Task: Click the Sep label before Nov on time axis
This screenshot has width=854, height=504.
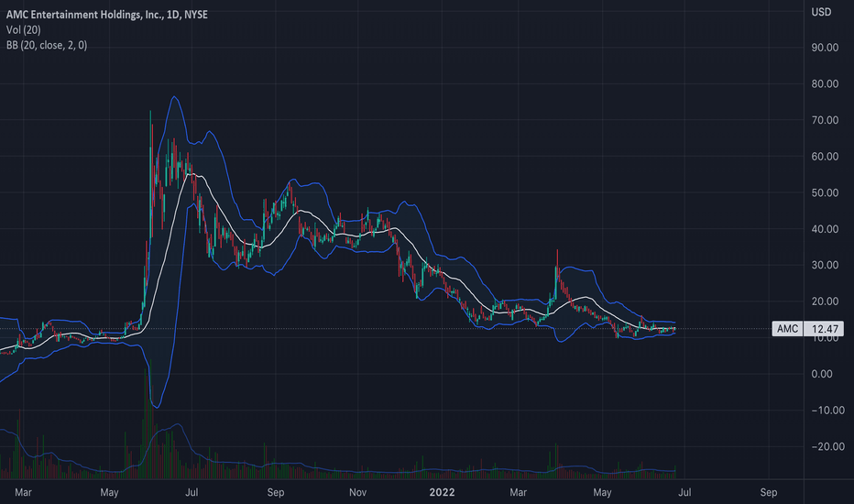Action: point(276,493)
